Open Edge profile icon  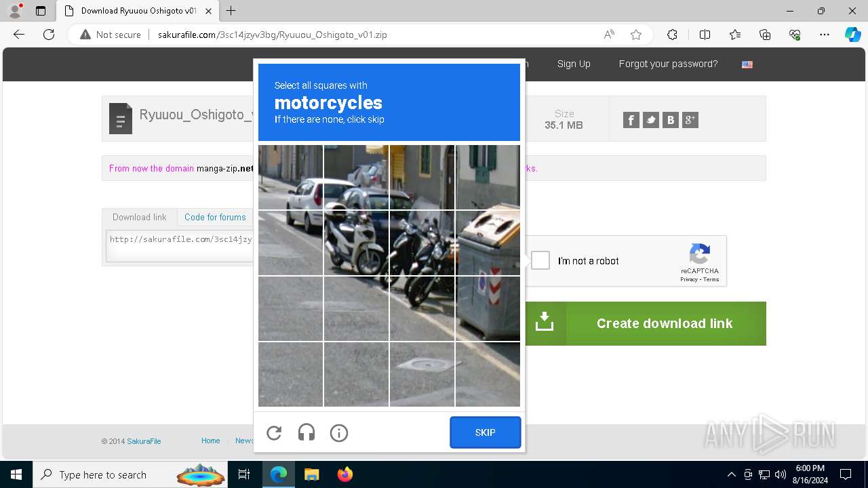pos(15,11)
